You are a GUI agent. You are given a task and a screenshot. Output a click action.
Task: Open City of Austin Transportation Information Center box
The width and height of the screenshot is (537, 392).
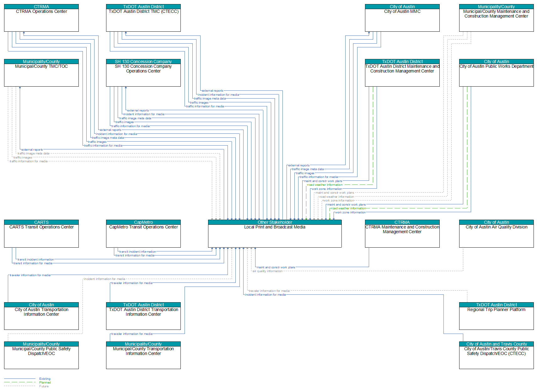[x=41, y=316]
